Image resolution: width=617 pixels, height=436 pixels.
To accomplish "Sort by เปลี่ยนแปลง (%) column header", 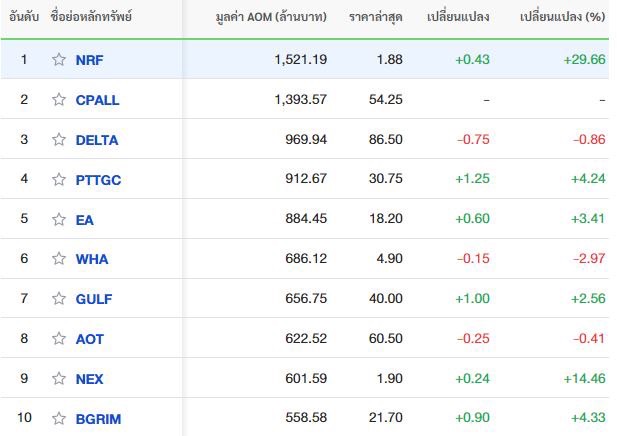I will click(562, 17).
